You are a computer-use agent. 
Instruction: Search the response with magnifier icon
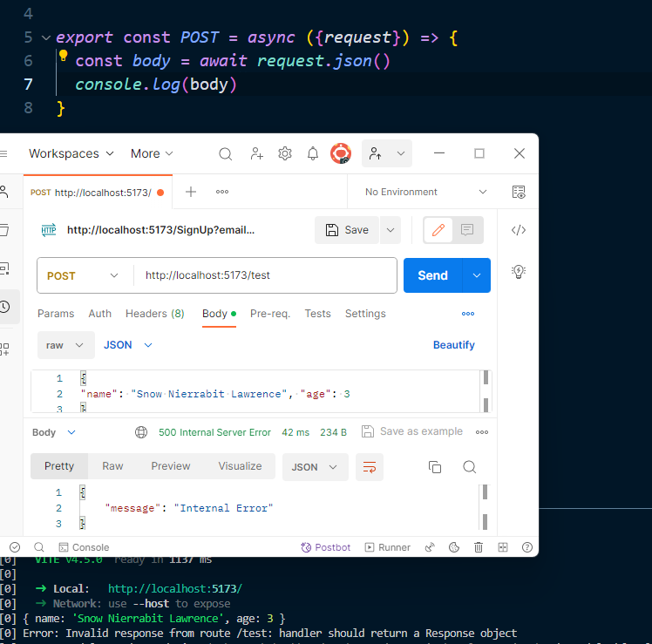(470, 467)
